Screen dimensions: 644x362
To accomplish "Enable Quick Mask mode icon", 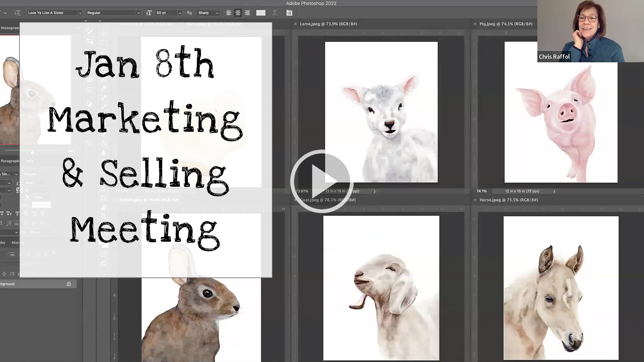I will pos(104,255).
